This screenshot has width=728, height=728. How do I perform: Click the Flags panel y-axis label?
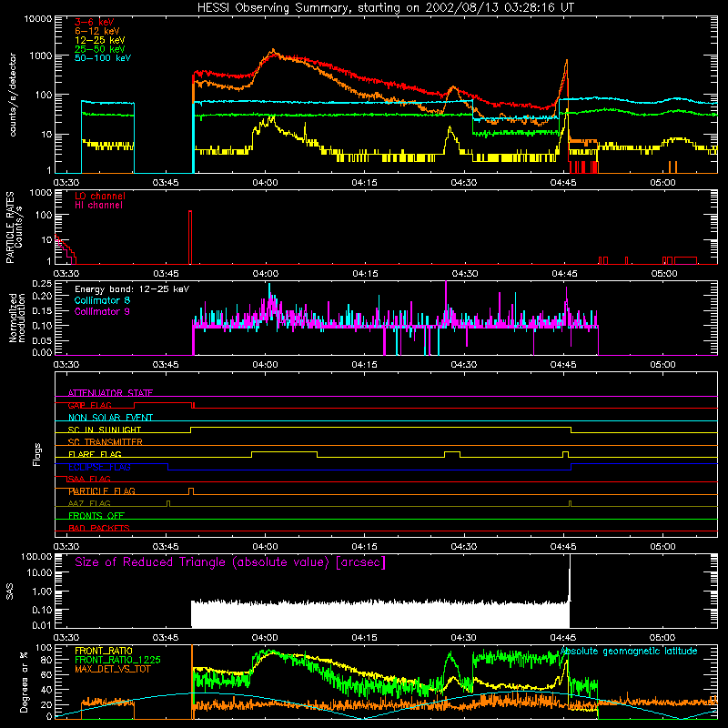point(36,455)
